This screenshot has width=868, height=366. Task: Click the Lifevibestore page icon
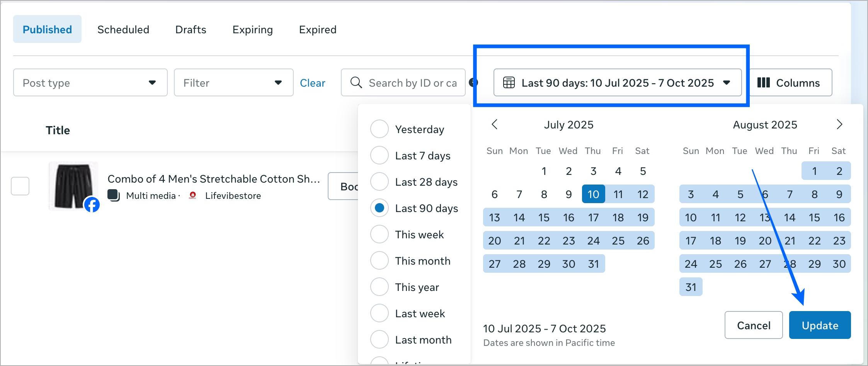192,195
